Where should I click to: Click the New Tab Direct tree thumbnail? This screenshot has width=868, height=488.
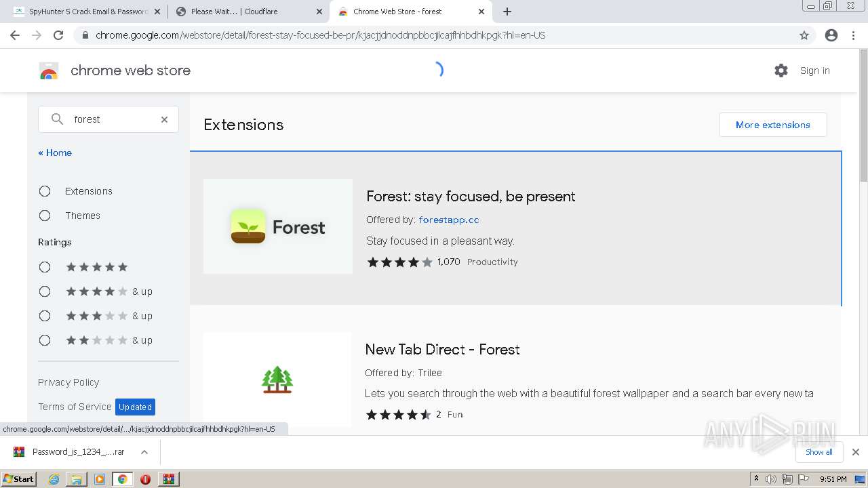tap(277, 380)
